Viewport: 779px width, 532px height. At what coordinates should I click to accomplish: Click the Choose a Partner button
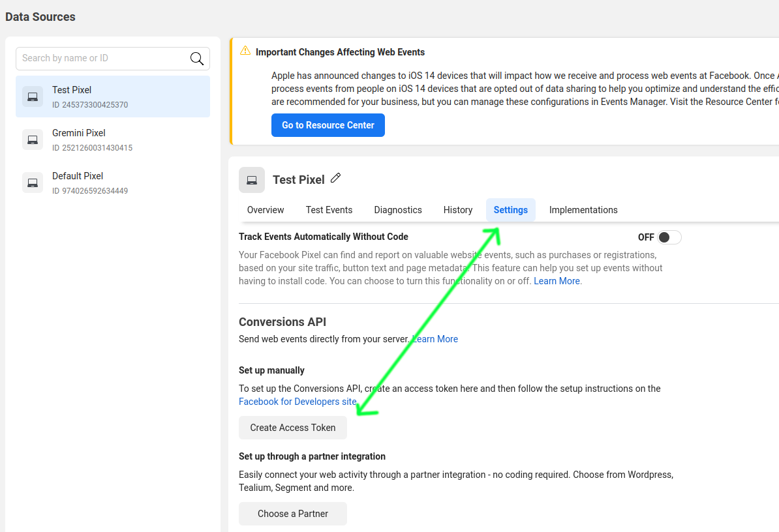(x=293, y=514)
